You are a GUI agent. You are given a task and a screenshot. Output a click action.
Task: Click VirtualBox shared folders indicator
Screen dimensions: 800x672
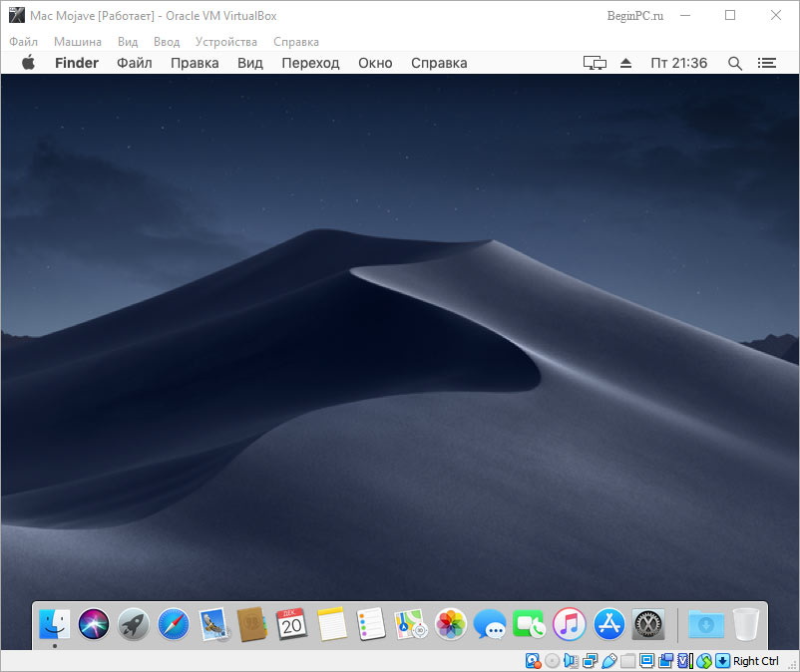pyautogui.click(x=627, y=661)
